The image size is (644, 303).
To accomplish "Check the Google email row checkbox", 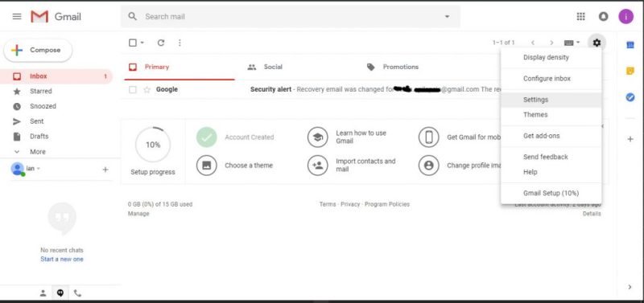I will [133, 89].
